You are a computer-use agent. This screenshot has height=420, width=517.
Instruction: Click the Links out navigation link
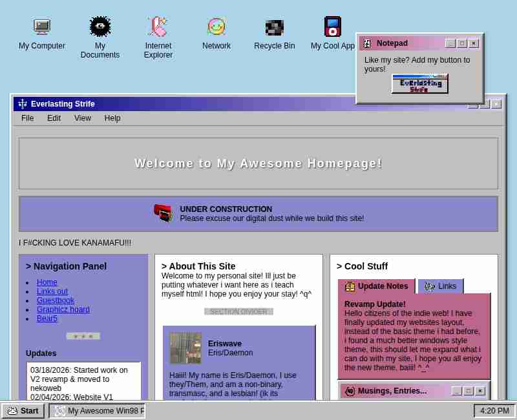tap(52, 291)
